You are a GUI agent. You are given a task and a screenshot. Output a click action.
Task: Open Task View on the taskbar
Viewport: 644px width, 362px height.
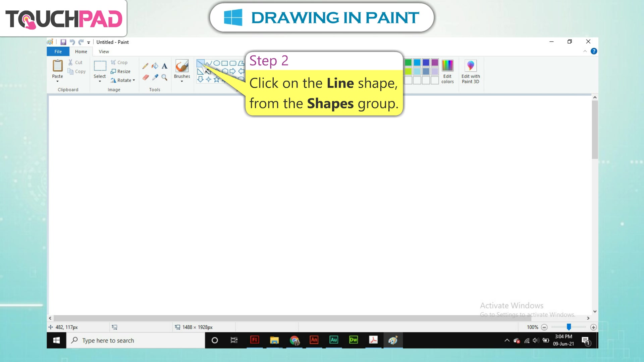tap(234, 340)
